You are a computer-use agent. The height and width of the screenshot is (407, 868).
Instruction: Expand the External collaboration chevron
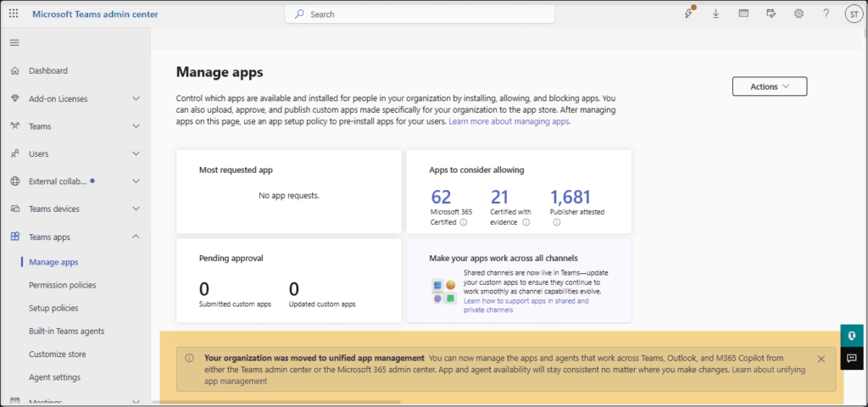pos(136,181)
